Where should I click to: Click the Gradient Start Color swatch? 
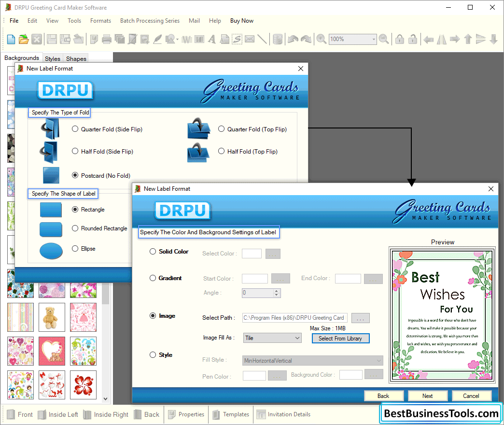point(255,278)
